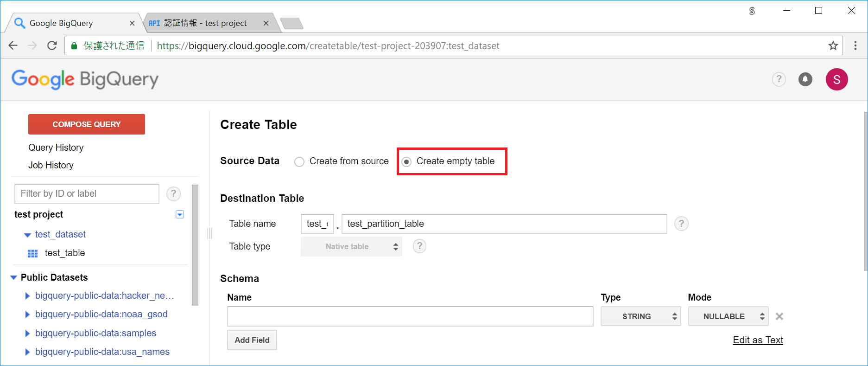Click the help icon beside the filter box
This screenshot has height=366, width=868.
173,193
